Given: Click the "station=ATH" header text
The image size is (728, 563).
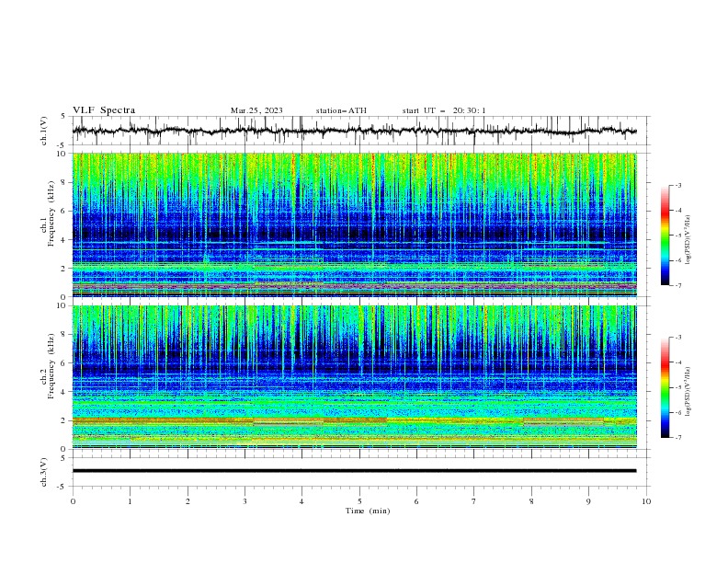Looking at the screenshot, I should pos(341,110).
